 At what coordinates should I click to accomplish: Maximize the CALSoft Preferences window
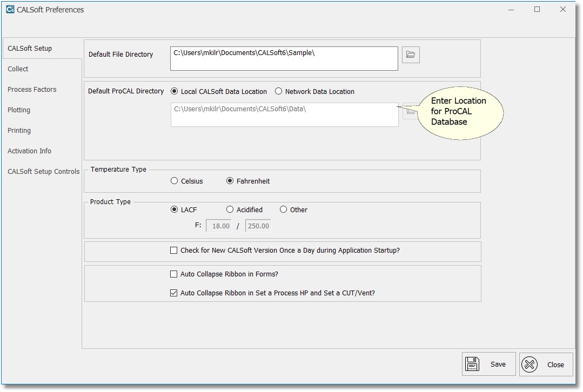(x=537, y=10)
